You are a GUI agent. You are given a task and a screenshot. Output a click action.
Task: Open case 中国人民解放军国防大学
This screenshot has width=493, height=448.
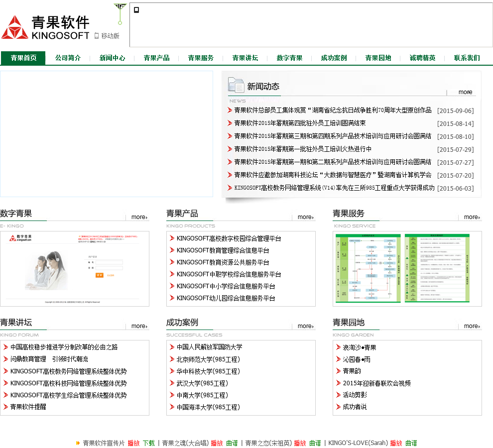coord(209,347)
